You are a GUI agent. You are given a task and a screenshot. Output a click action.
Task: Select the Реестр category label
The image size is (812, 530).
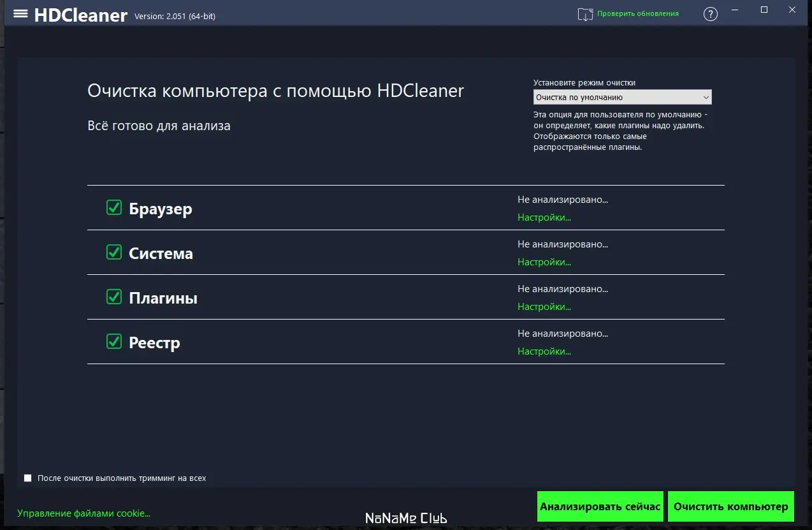coord(154,343)
